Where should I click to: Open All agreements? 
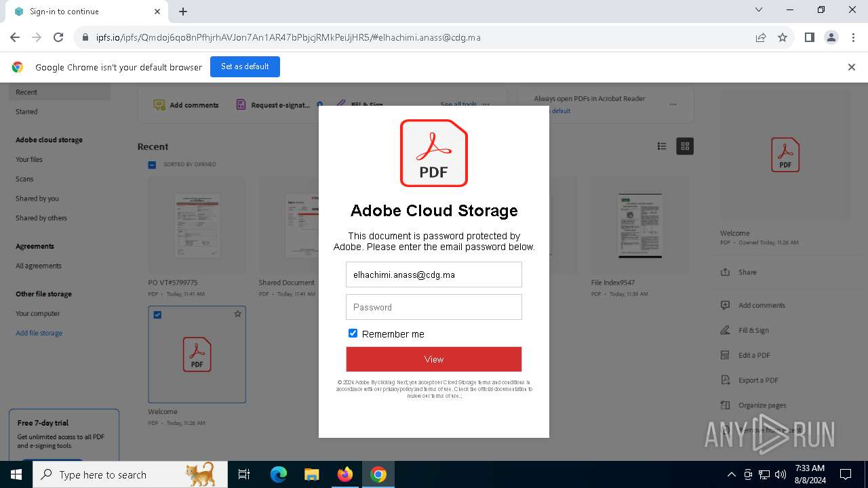[x=39, y=266]
